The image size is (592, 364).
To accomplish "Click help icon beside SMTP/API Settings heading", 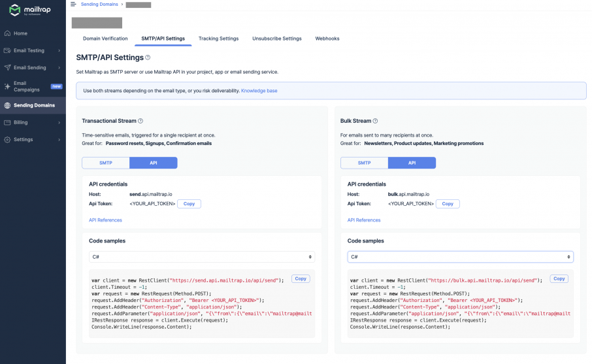I will [x=148, y=58].
